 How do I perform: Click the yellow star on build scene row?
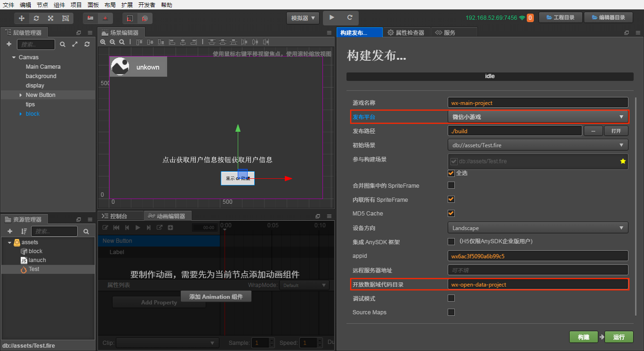click(x=623, y=161)
